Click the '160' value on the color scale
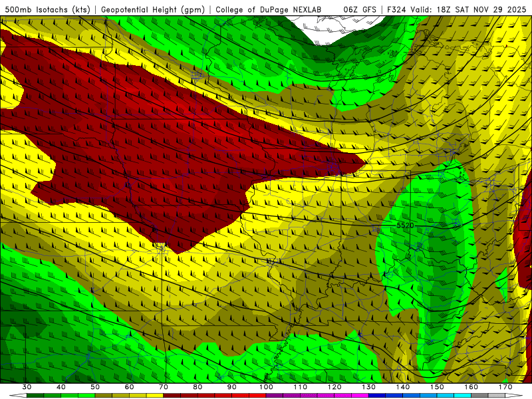Viewport: 532px width, 399px height. coord(471,387)
